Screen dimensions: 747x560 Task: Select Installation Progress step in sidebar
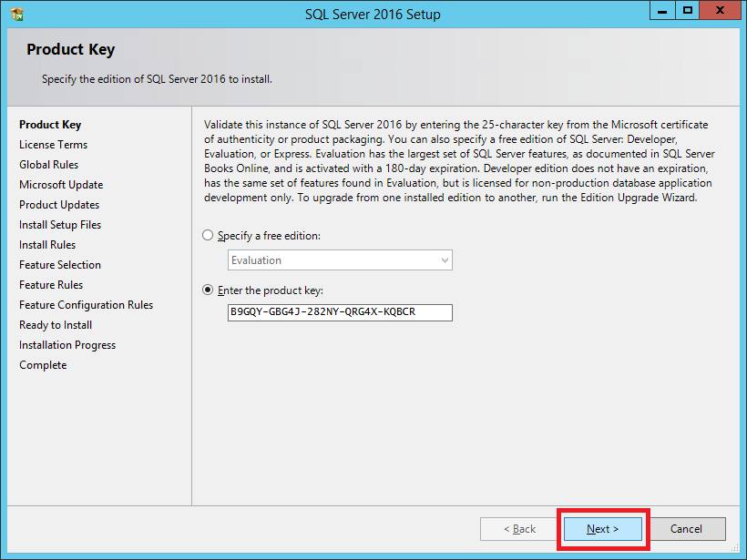(67, 345)
